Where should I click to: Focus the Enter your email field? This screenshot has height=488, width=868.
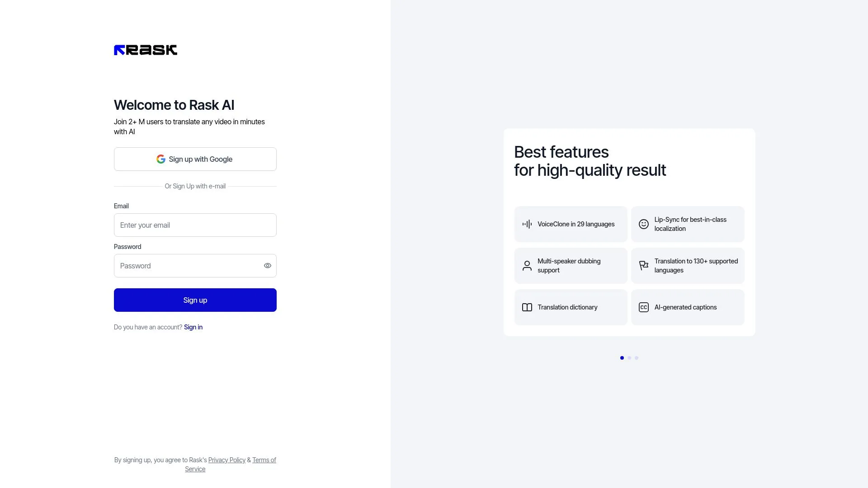[195, 225]
